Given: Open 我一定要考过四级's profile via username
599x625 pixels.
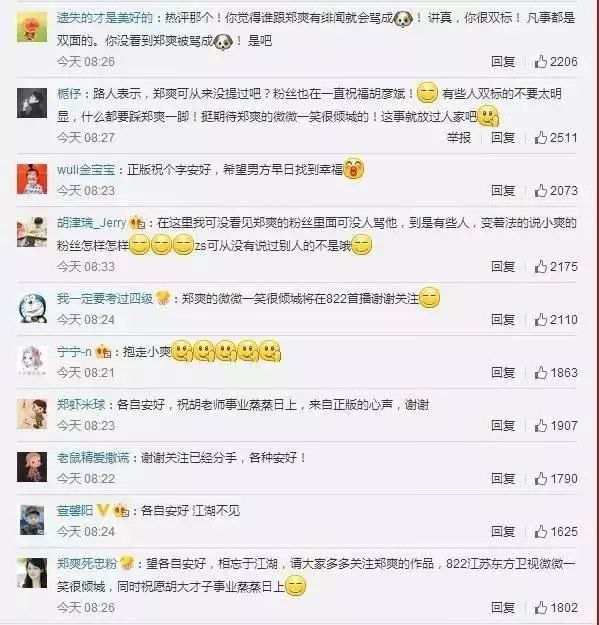Looking at the screenshot, I should (x=104, y=298).
